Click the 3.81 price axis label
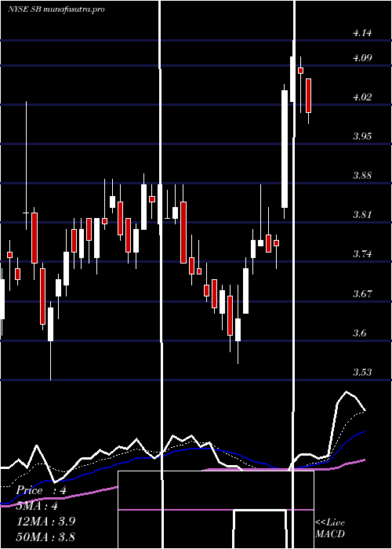Image resolution: width=392 pixels, height=549 pixels. [x=362, y=215]
